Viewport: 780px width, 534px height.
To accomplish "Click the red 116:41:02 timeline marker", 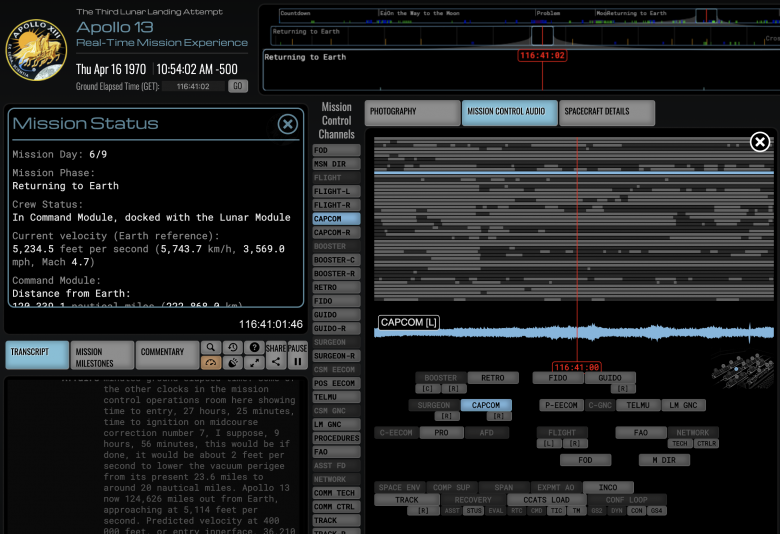I will point(542,55).
